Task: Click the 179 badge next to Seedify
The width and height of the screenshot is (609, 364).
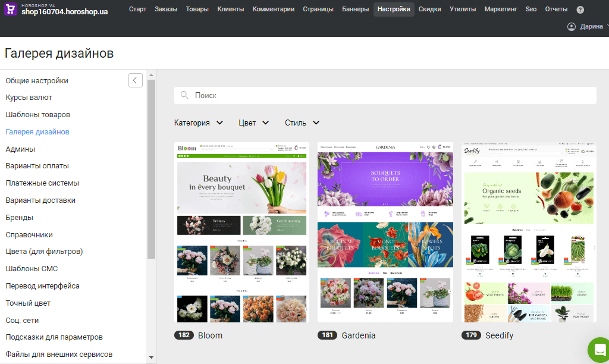Action: [x=471, y=335]
